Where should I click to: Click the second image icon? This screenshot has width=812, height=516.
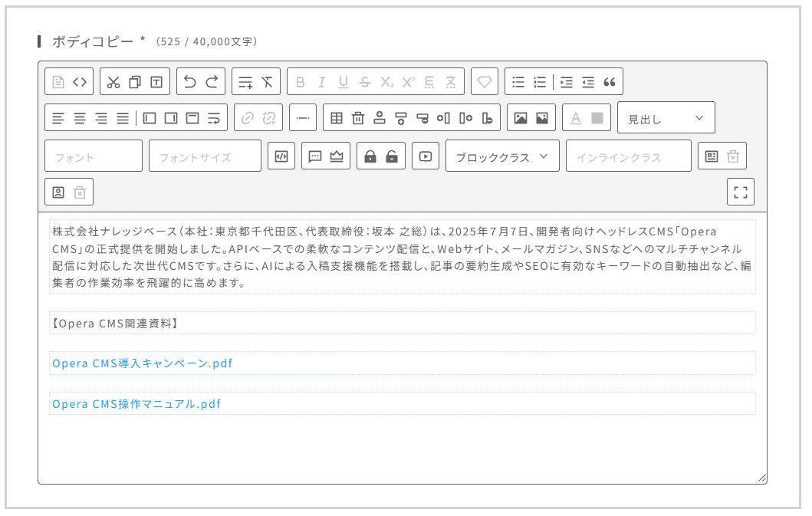(x=542, y=118)
